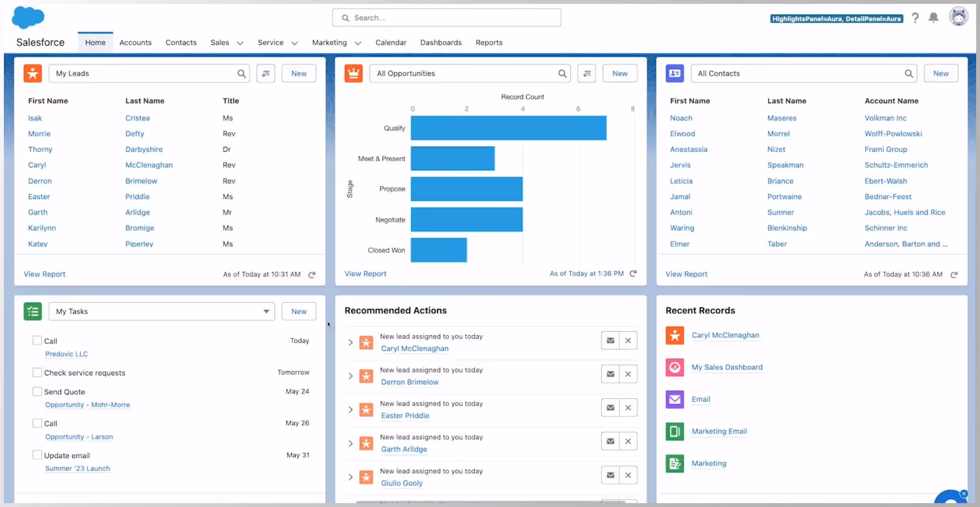Expand the Easter Priddie recommended action
980x507 pixels.
click(x=351, y=410)
